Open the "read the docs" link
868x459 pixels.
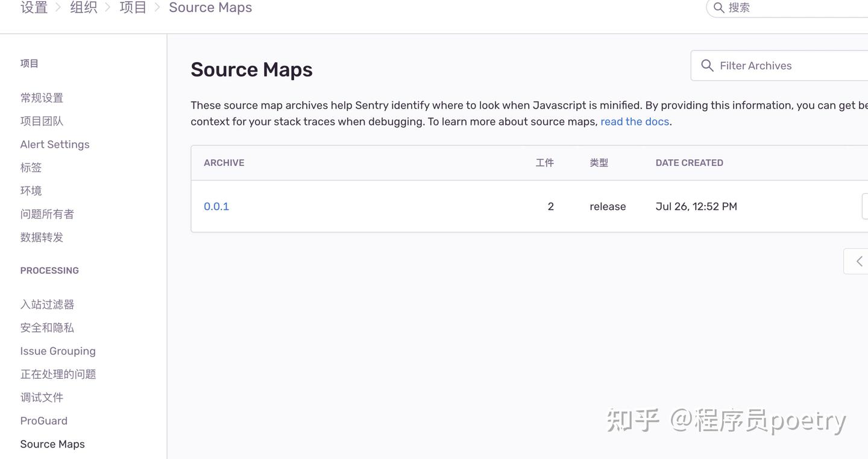click(635, 121)
